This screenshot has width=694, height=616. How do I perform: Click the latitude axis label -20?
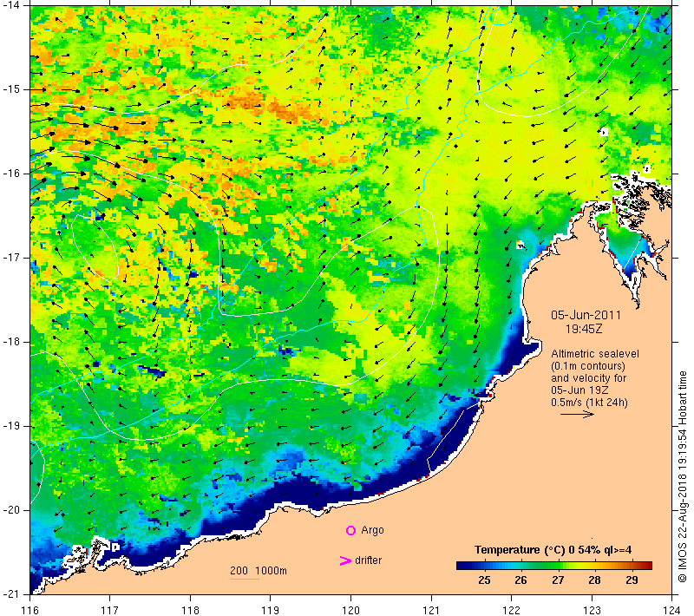click(x=11, y=510)
